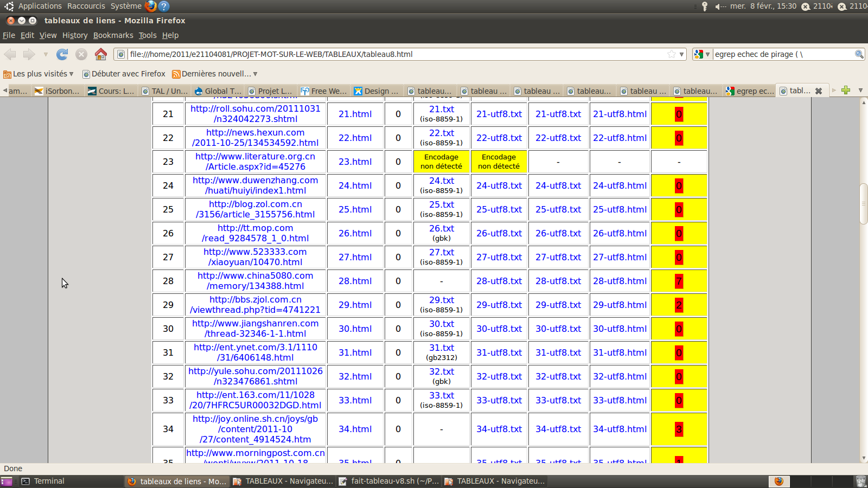Open the list all tabs dropdown

pyautogui.click(x=860, y=91)
